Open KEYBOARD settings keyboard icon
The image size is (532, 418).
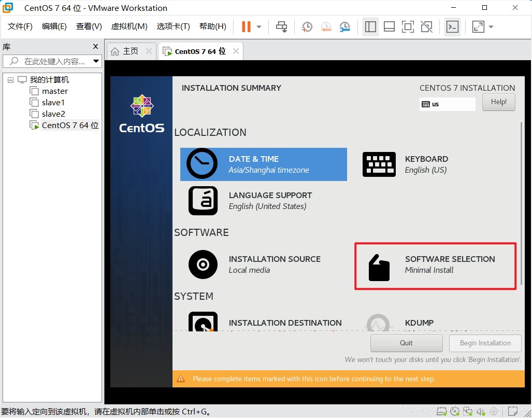[379, 164]
